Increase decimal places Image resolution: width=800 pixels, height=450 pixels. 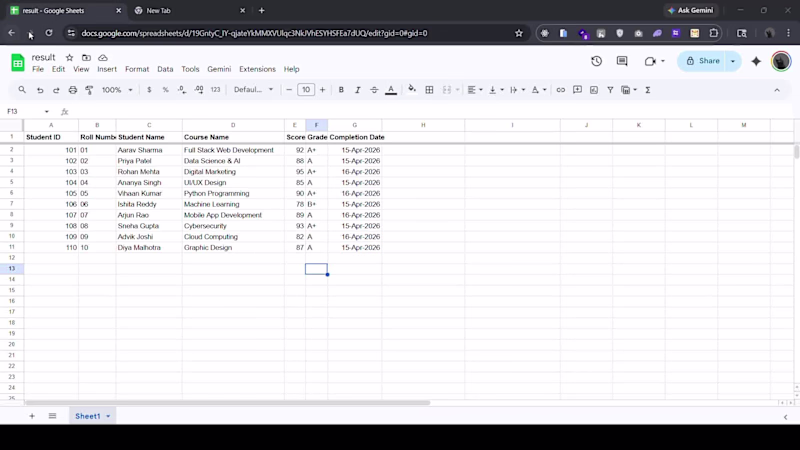[x=199, y=90]
